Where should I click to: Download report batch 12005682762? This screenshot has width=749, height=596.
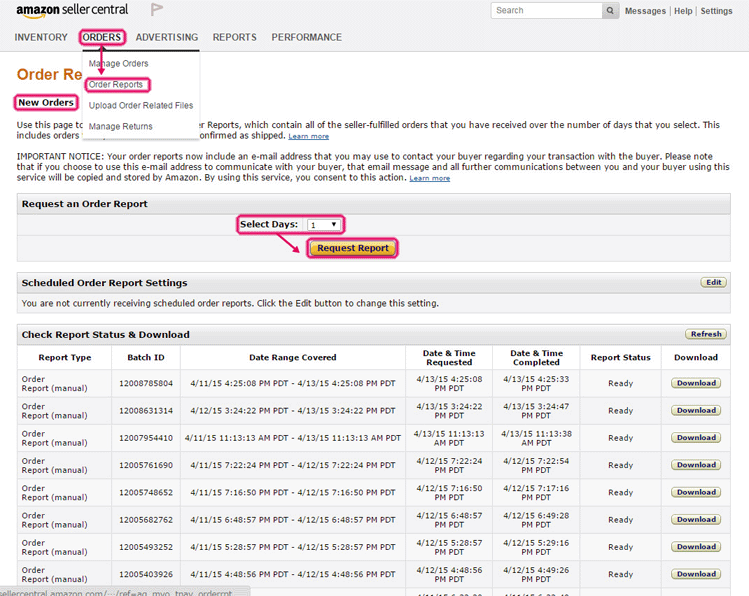tap(696, 519)
